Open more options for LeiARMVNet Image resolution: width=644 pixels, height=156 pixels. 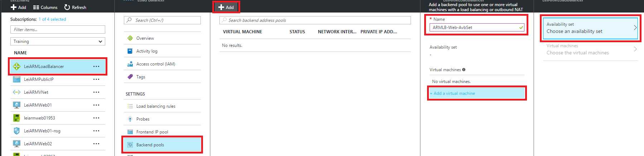(96, 92)
